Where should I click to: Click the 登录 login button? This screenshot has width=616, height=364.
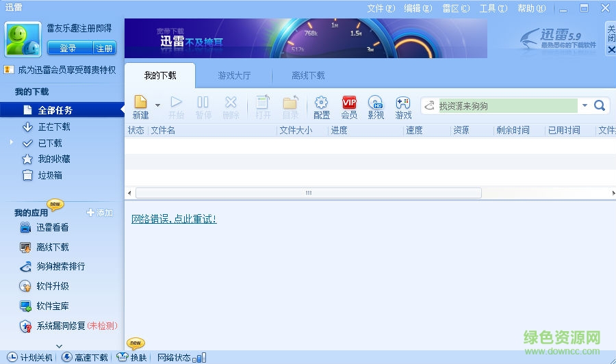tap(69, 49)
